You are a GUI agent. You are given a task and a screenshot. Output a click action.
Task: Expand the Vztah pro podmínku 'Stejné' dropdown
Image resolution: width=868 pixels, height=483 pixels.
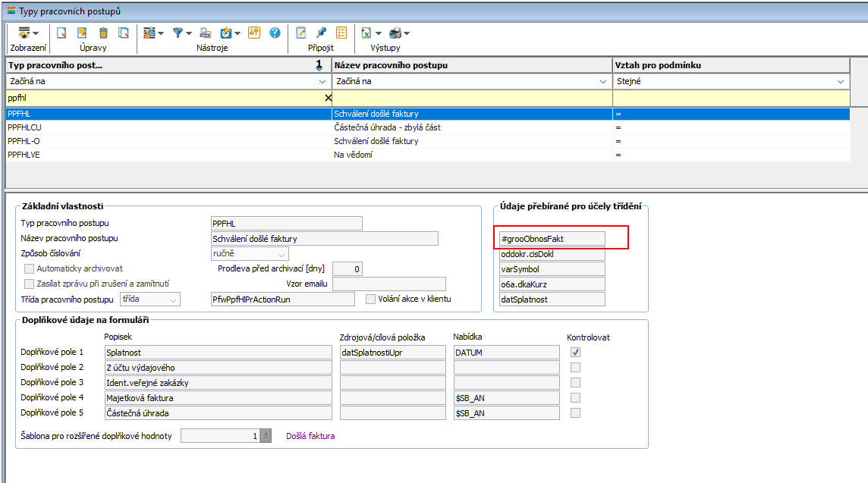coord(841,81)
